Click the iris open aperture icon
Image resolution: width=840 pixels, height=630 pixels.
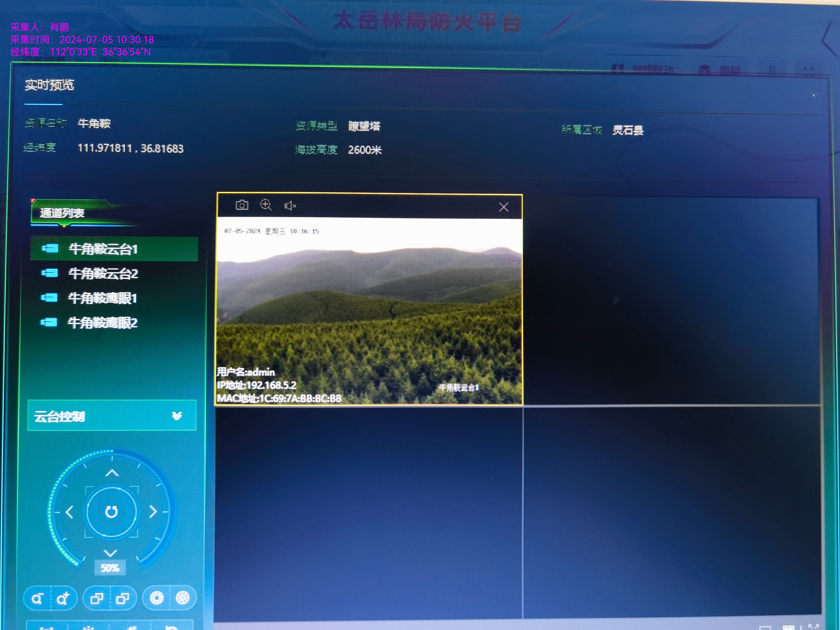[156, 598]
